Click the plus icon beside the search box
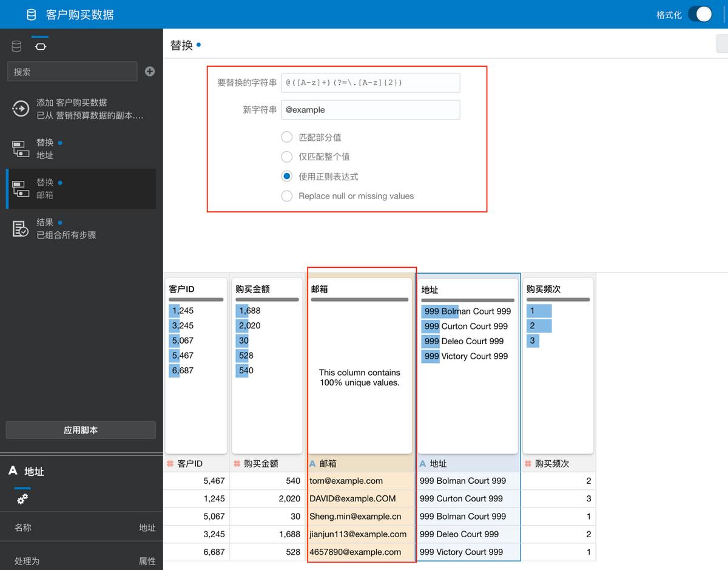Image resolution: width=728 pixels, height=570 pixels. point(149,72)
